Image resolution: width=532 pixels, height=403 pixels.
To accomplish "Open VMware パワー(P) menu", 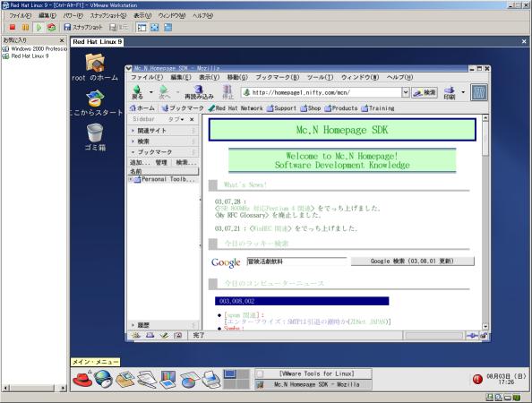I will pyautogui.click(x=73, y=15).
